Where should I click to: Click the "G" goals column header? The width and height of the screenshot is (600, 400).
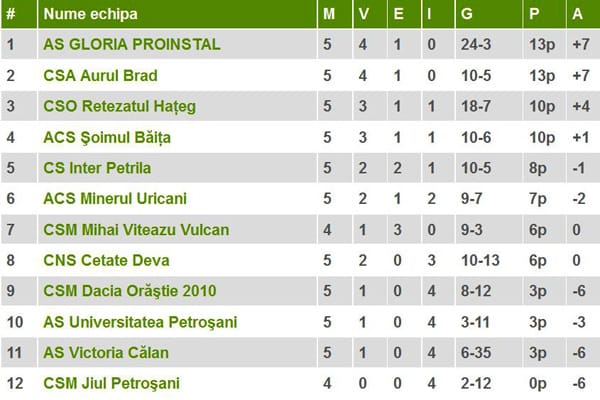coord(468,14)
